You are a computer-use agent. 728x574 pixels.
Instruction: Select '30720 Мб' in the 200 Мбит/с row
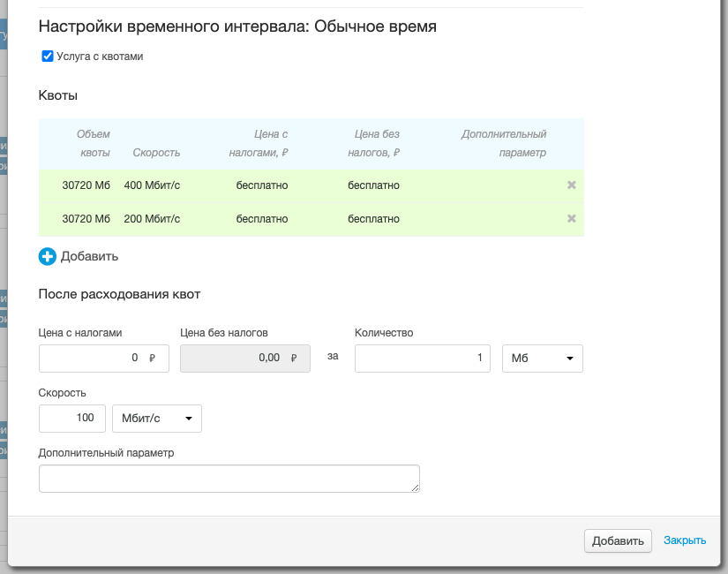[x=86, y=219]
